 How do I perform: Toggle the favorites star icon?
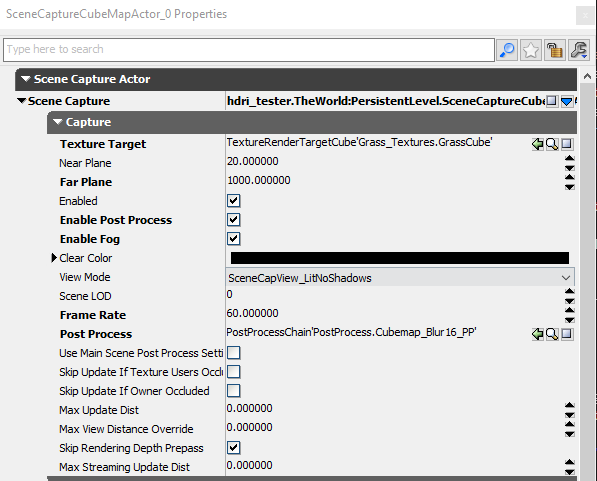531,50
